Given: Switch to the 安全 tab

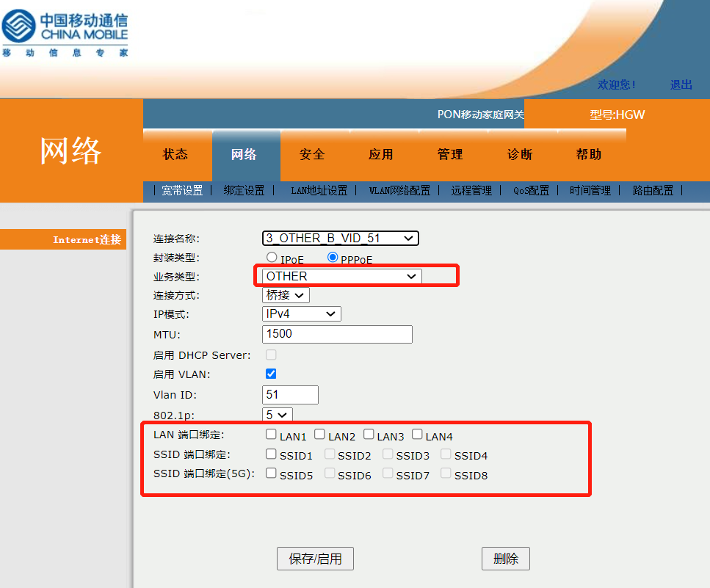Looking at the screenshot, I should [x=313, y=154].
